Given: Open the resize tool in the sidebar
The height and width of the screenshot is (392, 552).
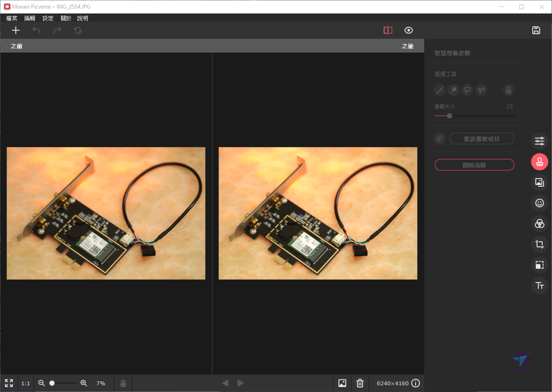Looking at the screenshot, I should pos(539,265).
